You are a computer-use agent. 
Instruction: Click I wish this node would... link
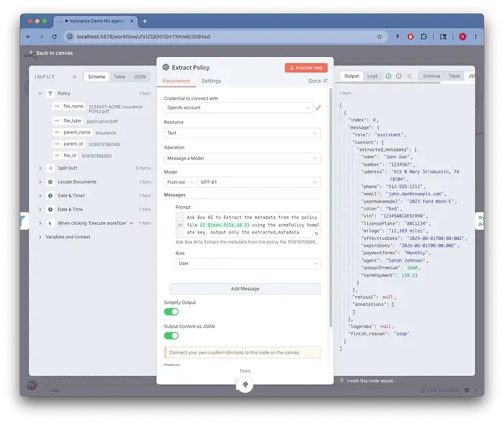coord(372,381)
